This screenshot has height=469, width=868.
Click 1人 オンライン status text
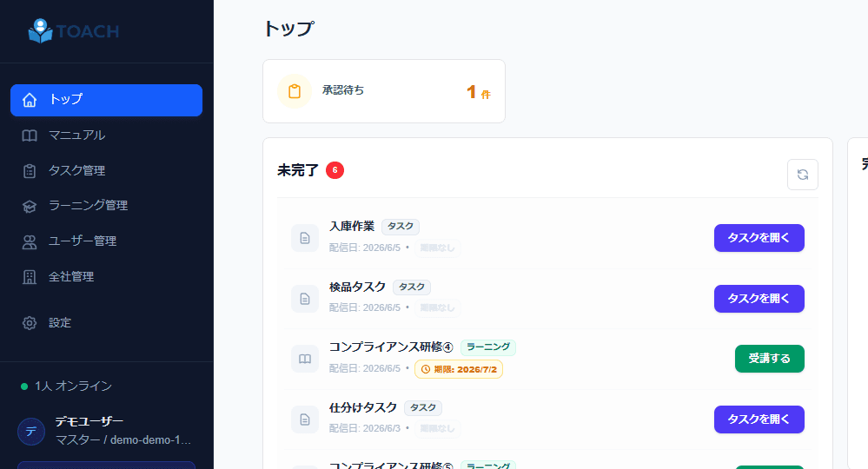tap(74, 386)
